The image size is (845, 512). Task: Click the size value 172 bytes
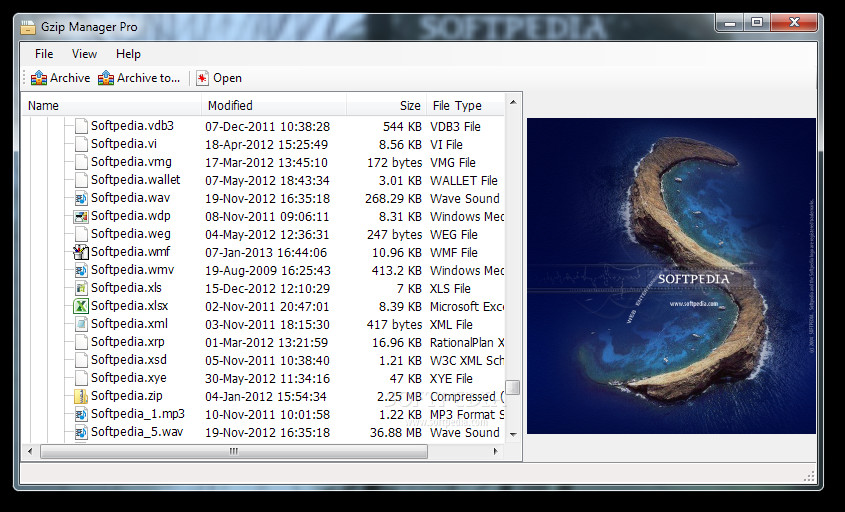394,162
